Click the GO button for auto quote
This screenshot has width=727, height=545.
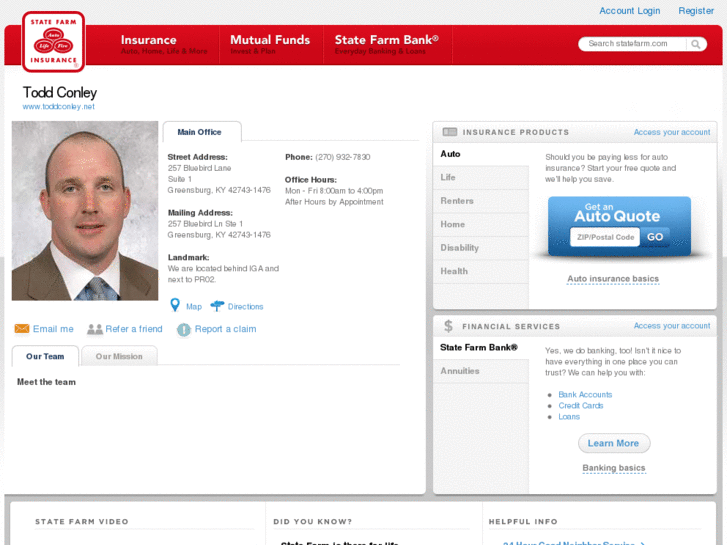[655, 237]
